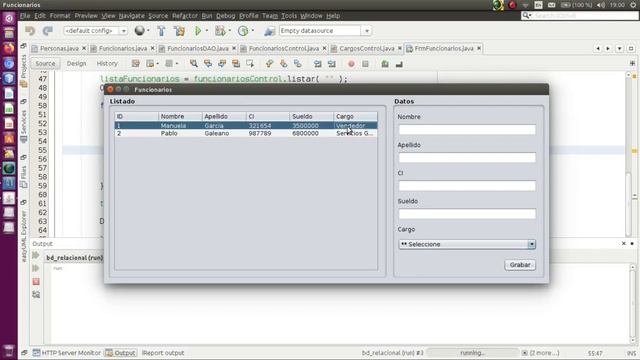This screenshot has height=360, width=640.
Task: Click the Report output button
Action: [x=163, y=353]
